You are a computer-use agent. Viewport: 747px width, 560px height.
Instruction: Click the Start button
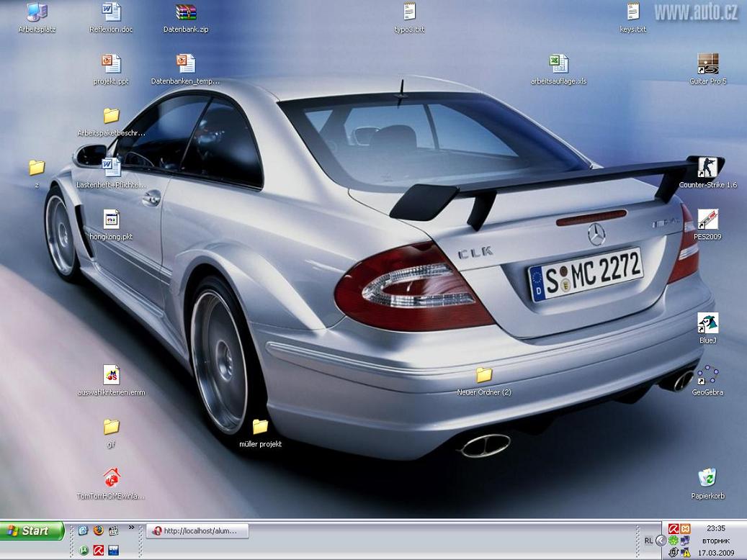(32, 531)
